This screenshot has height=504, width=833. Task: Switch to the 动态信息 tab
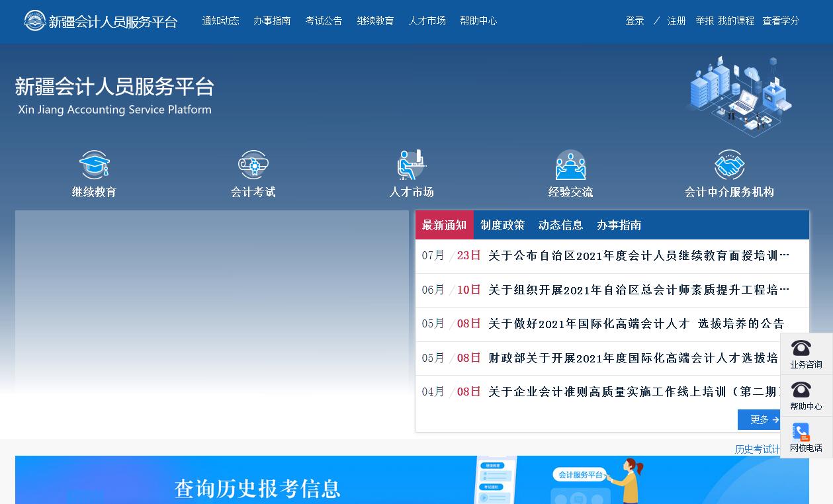(x=560, y=226)
